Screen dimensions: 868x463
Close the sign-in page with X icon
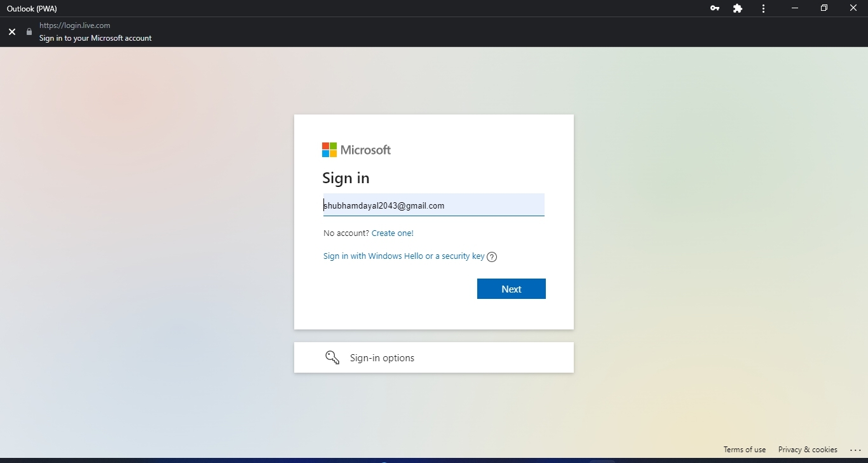tap(12, 32)
